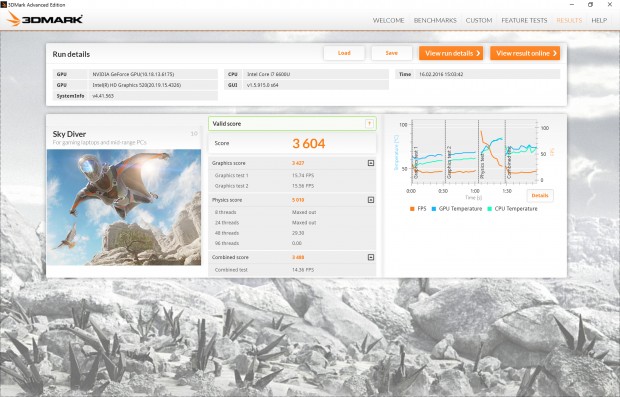Click the Intel Core i7 6600U entry
The height and width of the screenshot is (397, 620).
(x=307, y=74)
